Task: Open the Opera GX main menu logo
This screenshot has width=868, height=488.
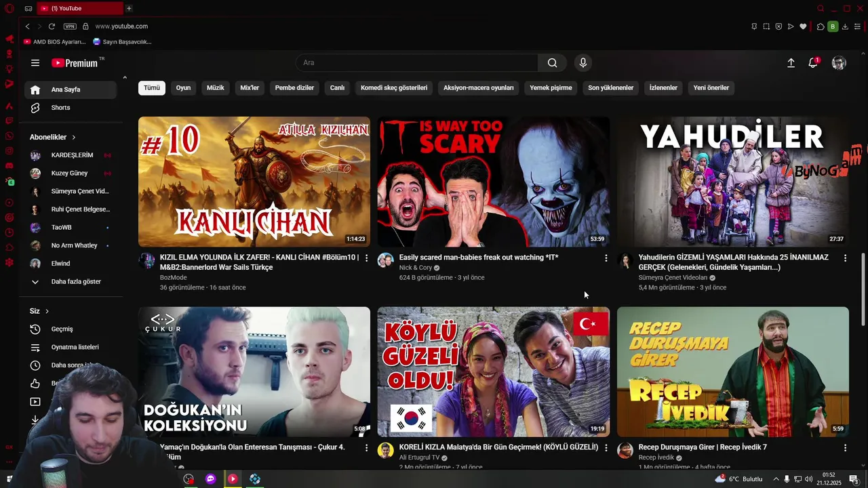Action: click(x=9, y=9)
